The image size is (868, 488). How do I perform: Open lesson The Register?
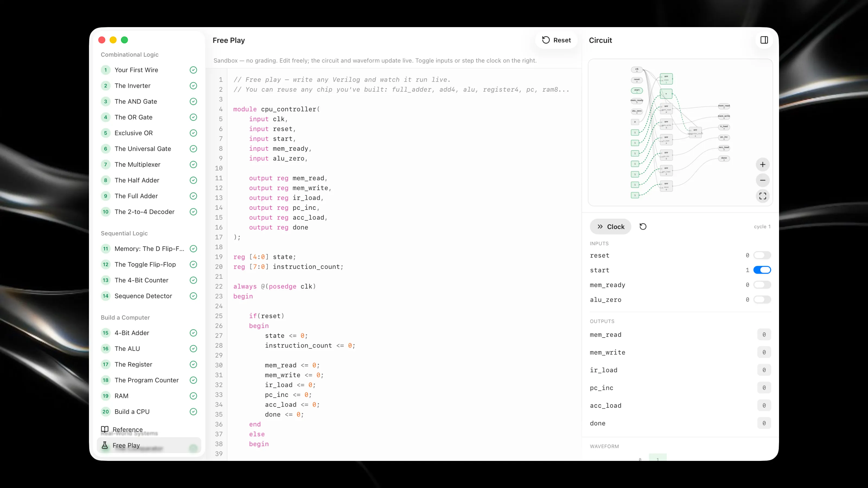tap(149, 364)
